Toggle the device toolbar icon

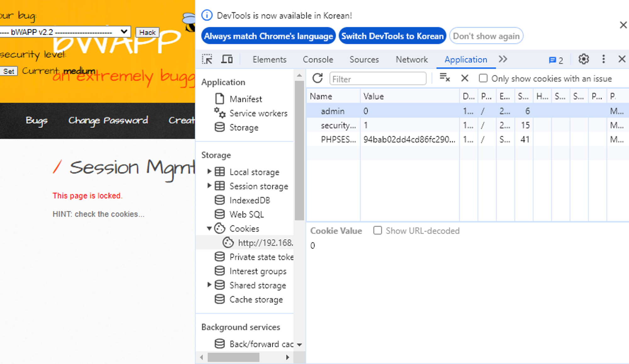point(227,59)
